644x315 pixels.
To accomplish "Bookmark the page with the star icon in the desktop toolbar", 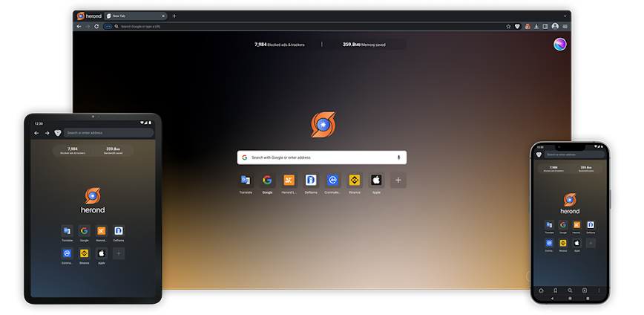I will (x=509, y=26).
